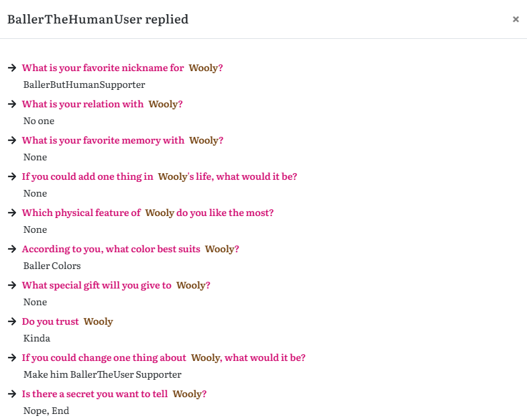Select the 'BallerButHumanSupporter' nickname answer
527x420 pixels.
pos(84,85)
